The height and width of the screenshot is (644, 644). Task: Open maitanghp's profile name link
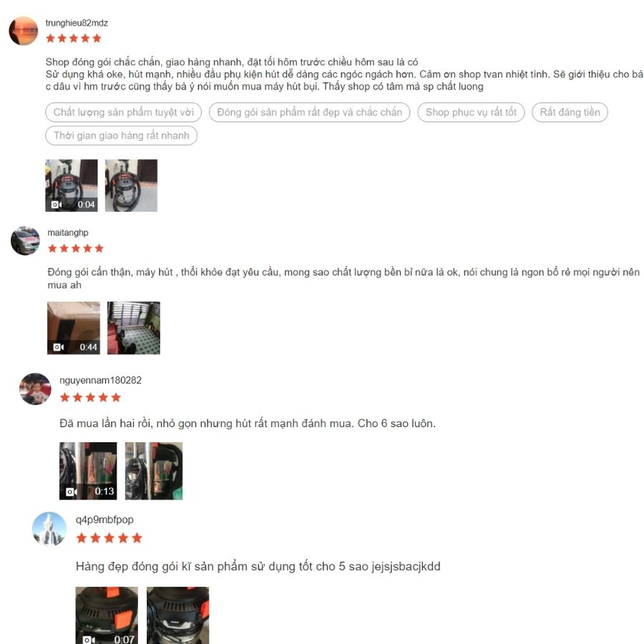[x=68, y=233]
